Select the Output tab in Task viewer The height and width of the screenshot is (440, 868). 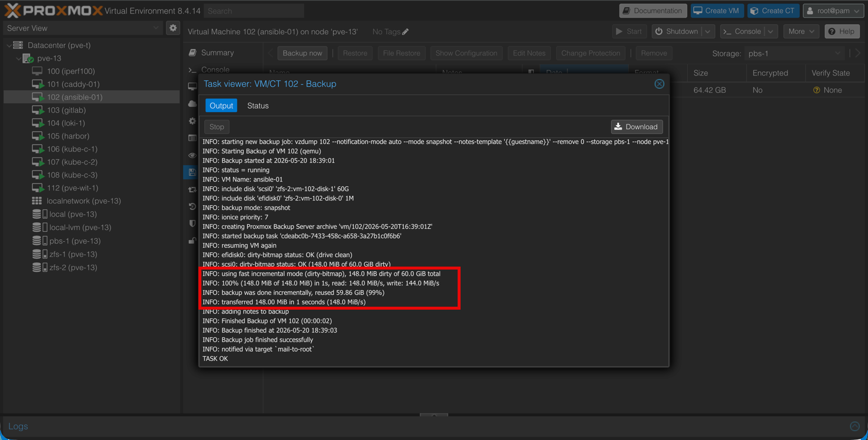coord(221,106)
